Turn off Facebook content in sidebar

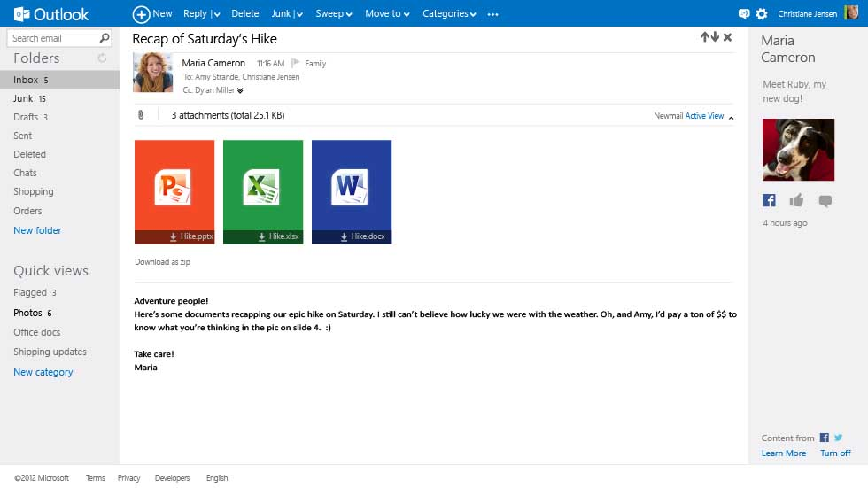(834, 453)
